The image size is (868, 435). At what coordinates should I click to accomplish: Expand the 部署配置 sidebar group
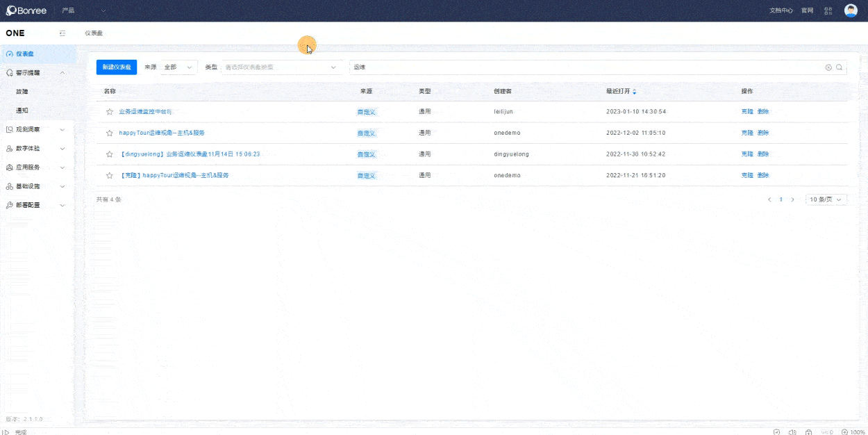[62, 205]
